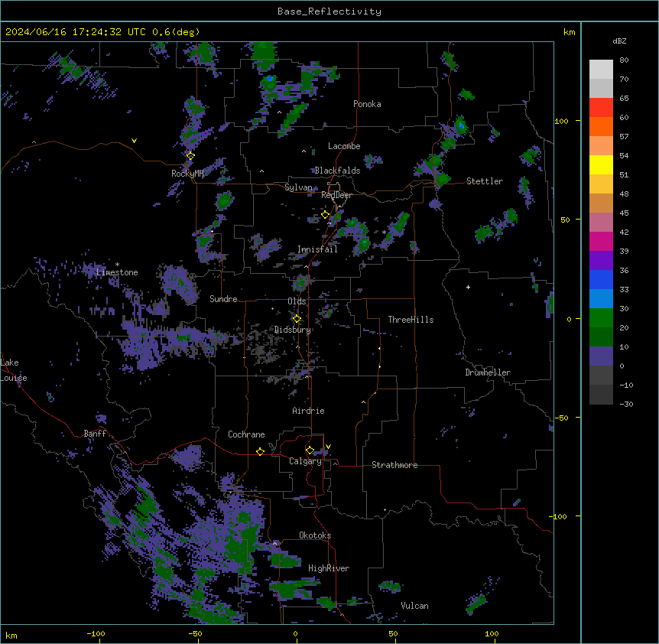Click the Vulcan label
659x644 pixels.
pos(415,606)
